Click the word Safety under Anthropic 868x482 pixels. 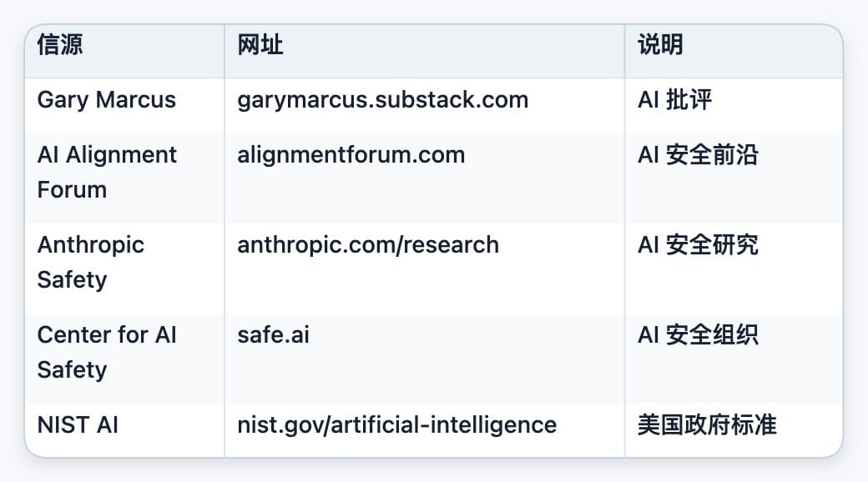pos(72,280)
